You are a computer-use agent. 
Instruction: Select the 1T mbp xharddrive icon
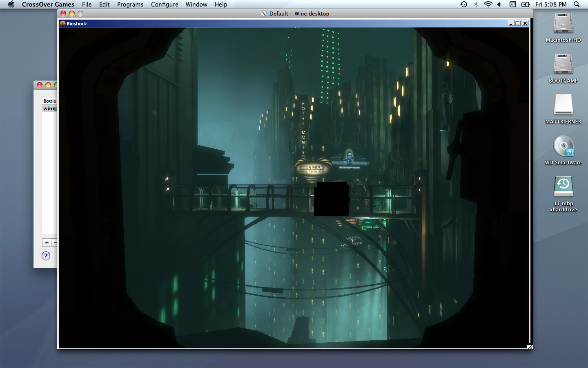tap(563, 187)
